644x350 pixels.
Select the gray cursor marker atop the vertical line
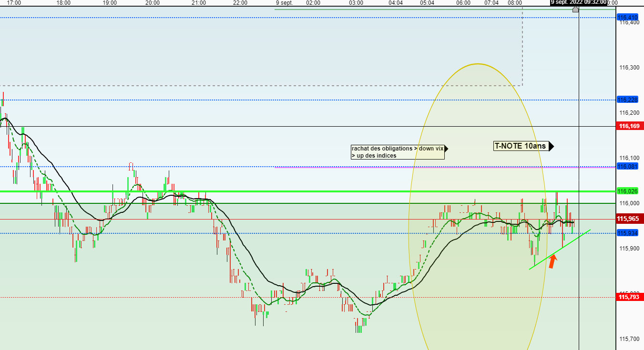[x=575, y=9]
